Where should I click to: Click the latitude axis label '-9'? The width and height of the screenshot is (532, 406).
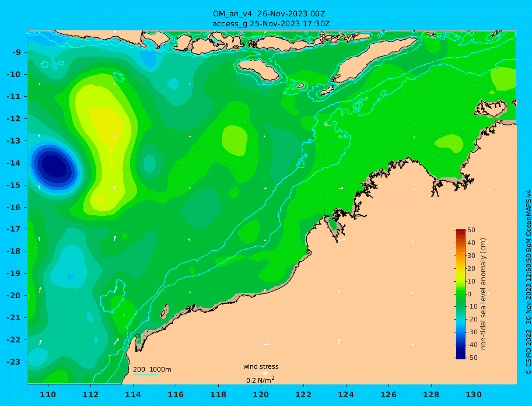click(17, 52)
